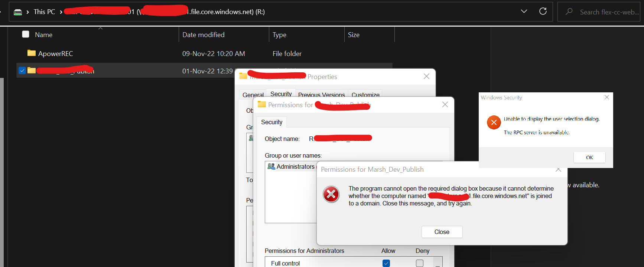This screenshot has height=267, width=644.
Task: Click ApowerREC date 09-Nov-22 10:20 AM
Action: point(214,54)
